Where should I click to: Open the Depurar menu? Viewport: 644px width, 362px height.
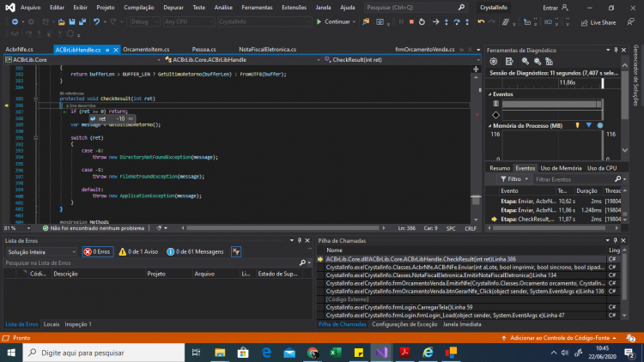(x=173, y=8)
